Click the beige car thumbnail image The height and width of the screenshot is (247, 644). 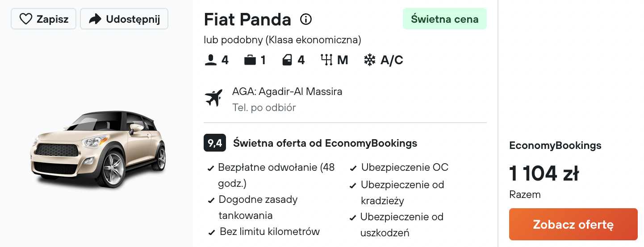98,148
